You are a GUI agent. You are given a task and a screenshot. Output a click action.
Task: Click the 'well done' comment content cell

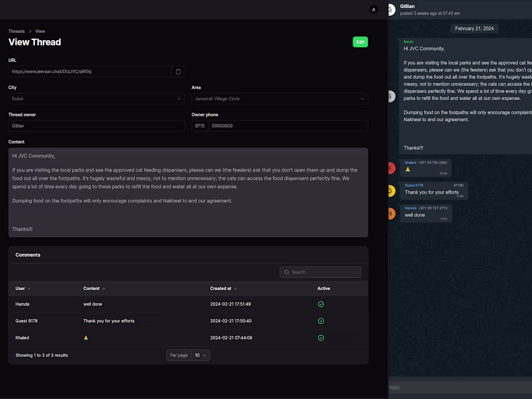(x=93, y=304)
